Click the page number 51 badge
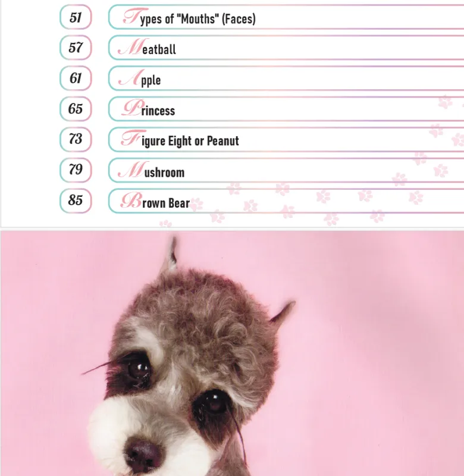Image resolution: width=464 pixels, height=476 pixels. [x=76, y=17]
